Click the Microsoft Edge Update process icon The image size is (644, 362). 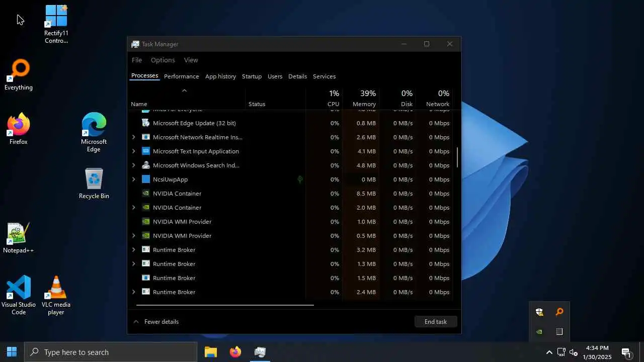pyautogui.click(x=146, y=123)
